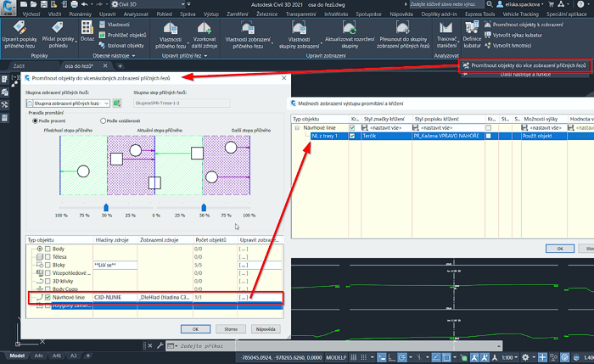Select the Podle vzdálenosti radio button
Image resolution: width=594 pixels, height=364 pixels.
pos(103,120)
